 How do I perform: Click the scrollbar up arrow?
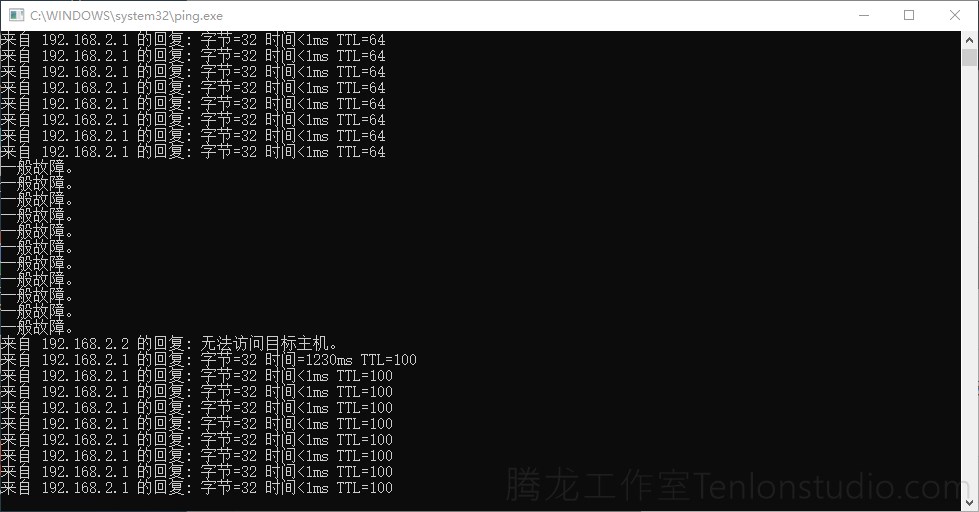(x=969, y=40)
